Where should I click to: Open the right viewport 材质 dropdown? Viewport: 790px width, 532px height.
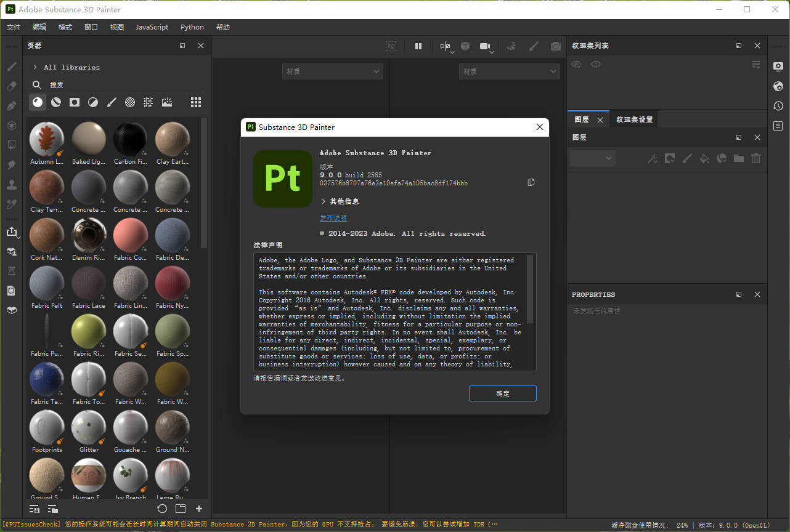coord(510,71)
